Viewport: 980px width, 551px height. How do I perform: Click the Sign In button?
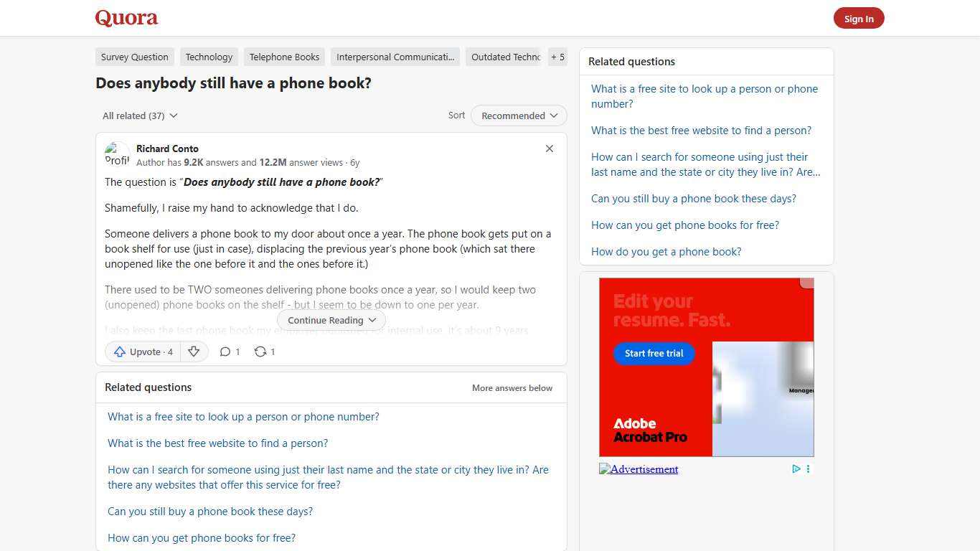(x=859, y=18)
